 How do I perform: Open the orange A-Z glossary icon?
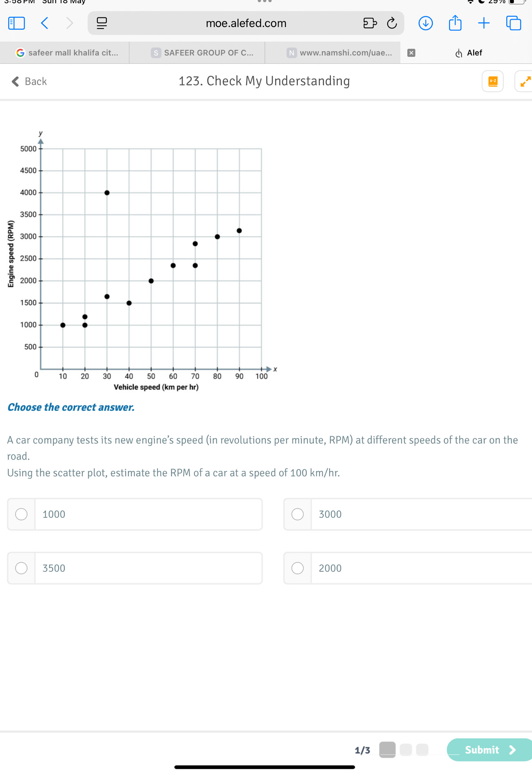tap(493, 81)
